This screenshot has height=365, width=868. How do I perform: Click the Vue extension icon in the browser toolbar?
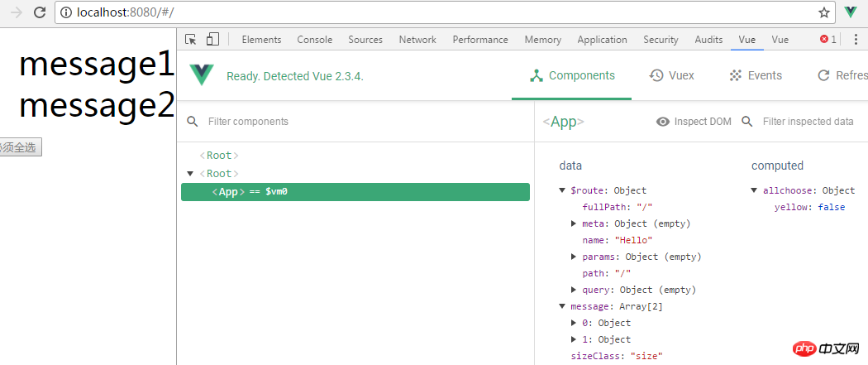[851, 12]
